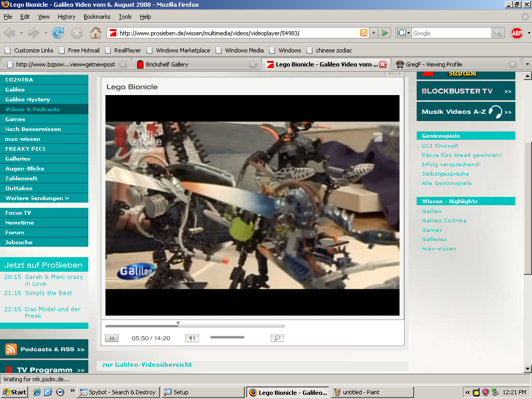Click the Google search magnifier icon

coord(498,33)
